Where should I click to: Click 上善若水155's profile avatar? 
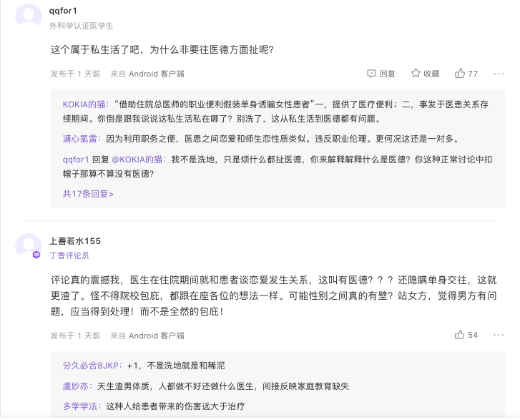click(x=29, y=245)
